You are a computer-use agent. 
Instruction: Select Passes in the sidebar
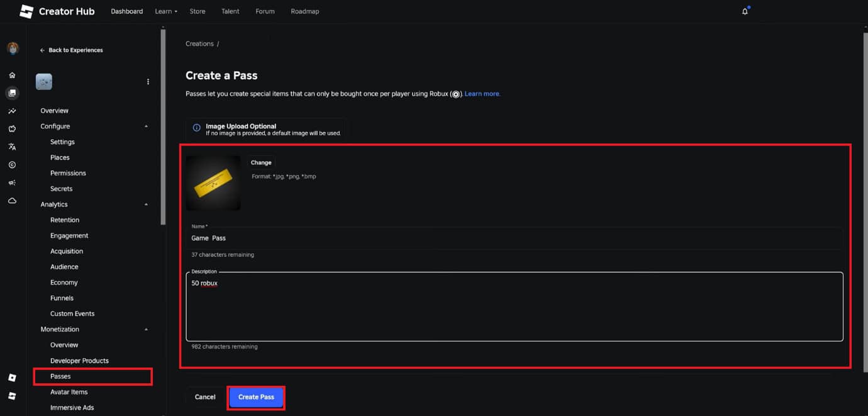click(x=60, y=376)
